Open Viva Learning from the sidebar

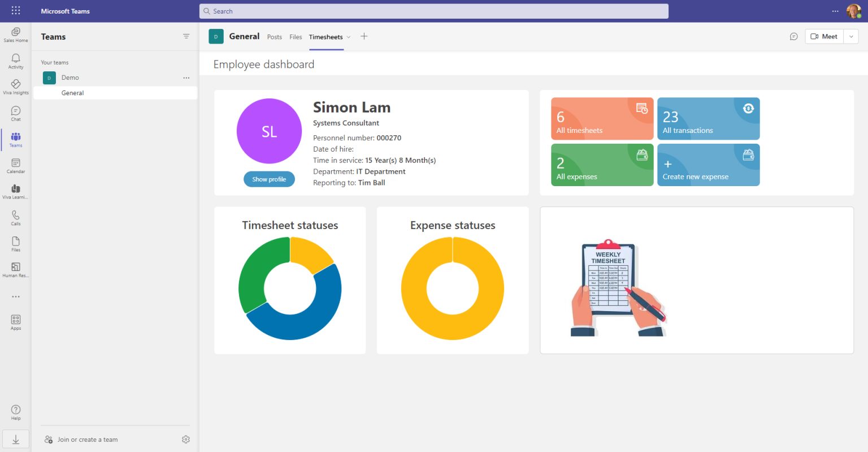(15, 191)
